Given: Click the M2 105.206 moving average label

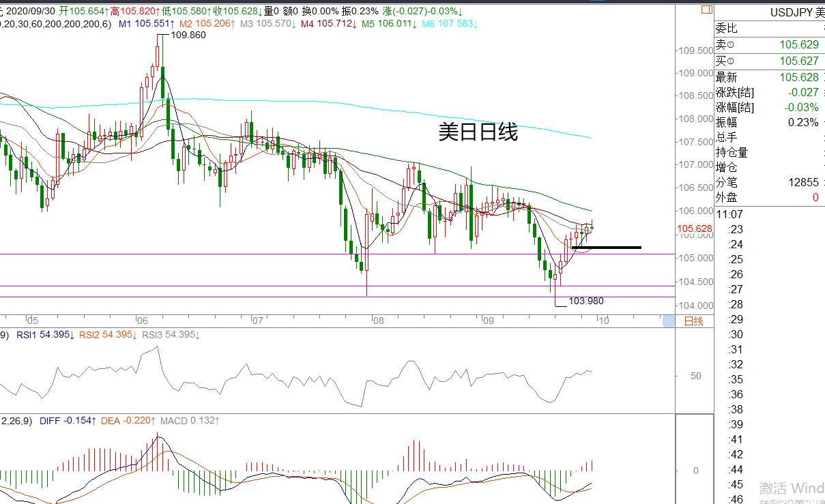Looking at the screenshot, I should [208, 23].
